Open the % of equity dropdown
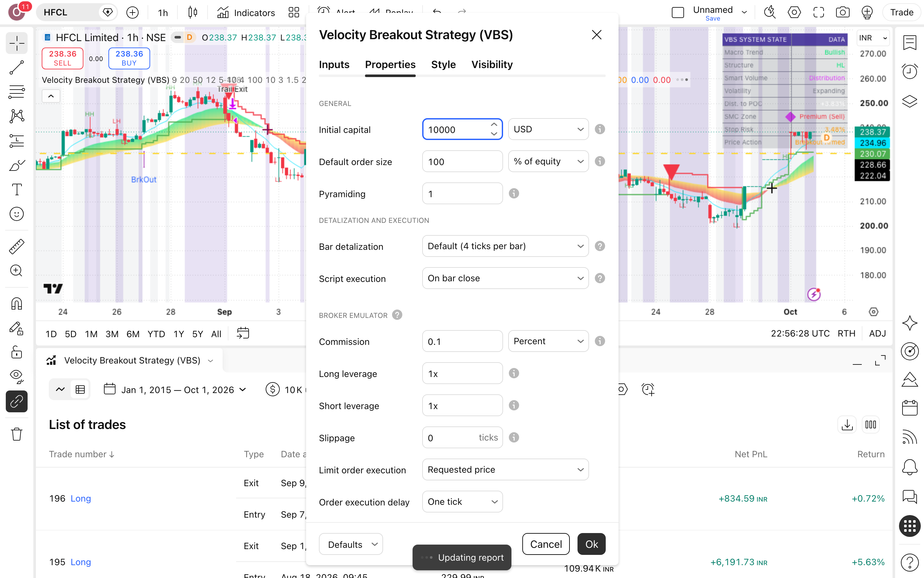The image size is (924, 578). [x=548, y=161]
